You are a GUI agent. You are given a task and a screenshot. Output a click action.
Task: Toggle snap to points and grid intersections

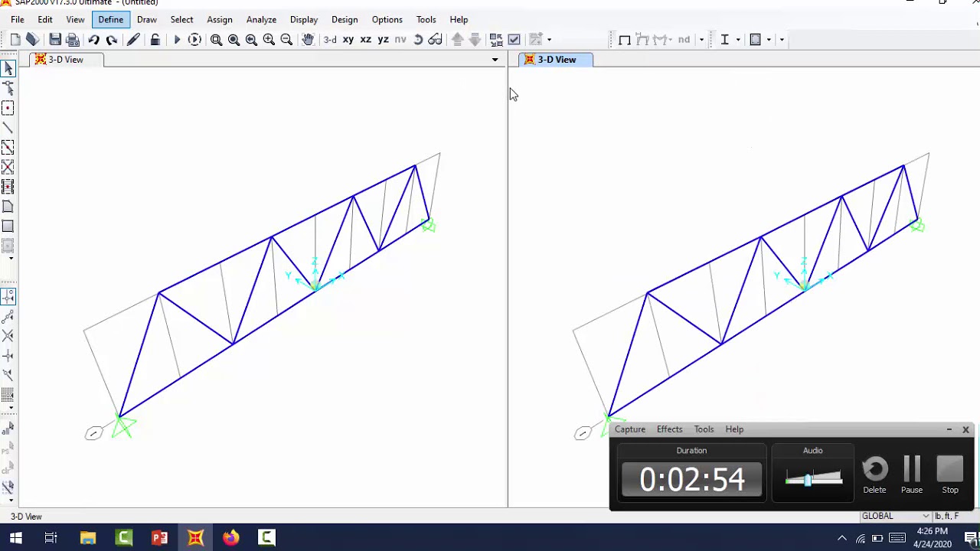[8, 296]
